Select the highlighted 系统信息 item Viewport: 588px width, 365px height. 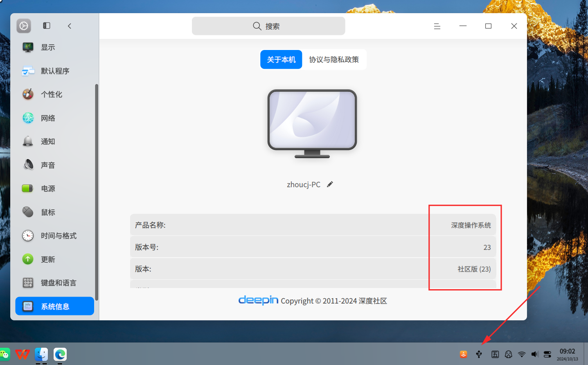[x=54, y=306]
